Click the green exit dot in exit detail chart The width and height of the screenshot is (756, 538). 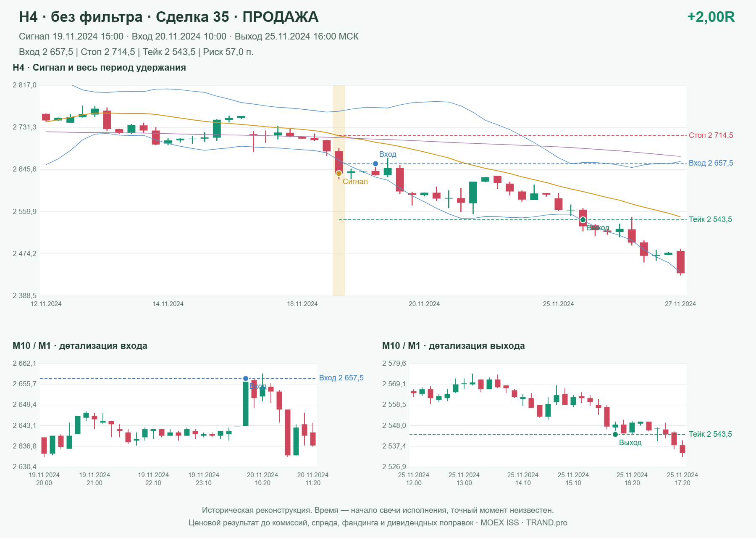pyautogui.click(x=615, y=434)
